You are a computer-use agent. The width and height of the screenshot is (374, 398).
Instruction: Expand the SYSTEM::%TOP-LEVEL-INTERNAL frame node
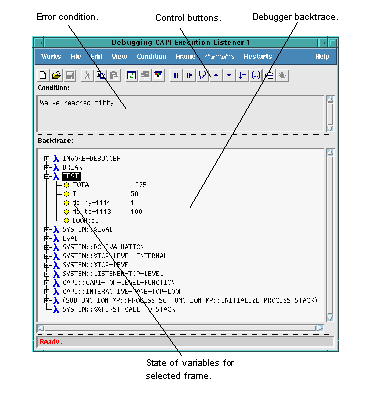click(46, 256)
